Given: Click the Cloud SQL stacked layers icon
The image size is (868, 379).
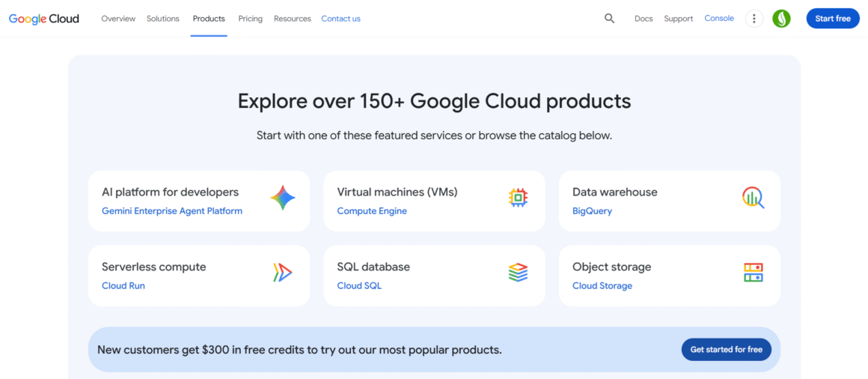Looking at the screenshot, I should 518,273.
